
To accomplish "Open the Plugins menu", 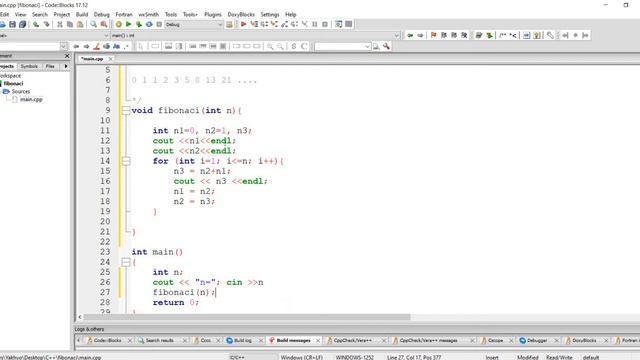I will click(213, 14).
